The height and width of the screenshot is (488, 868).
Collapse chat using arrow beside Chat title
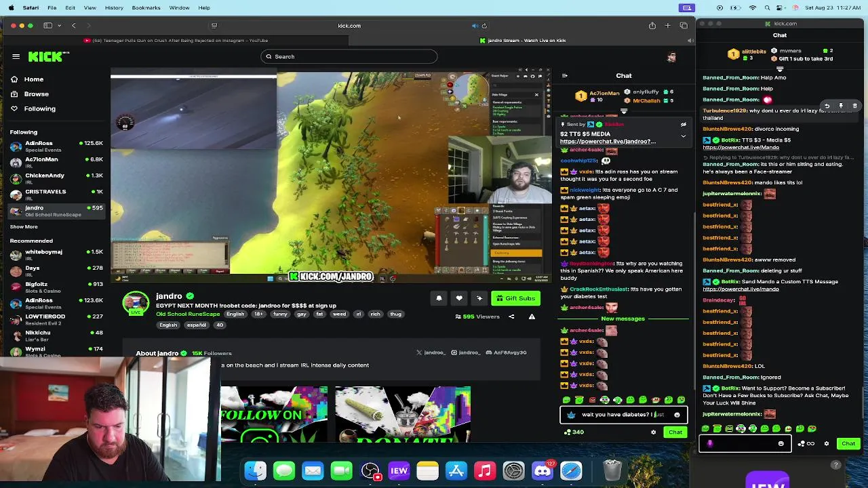point(564,76)
